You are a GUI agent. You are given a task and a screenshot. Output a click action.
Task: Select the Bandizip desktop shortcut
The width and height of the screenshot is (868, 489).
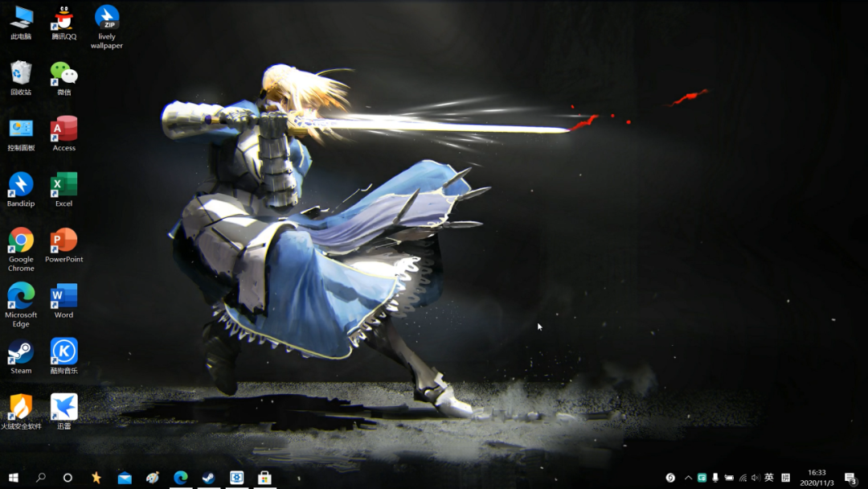coord(21,189)
